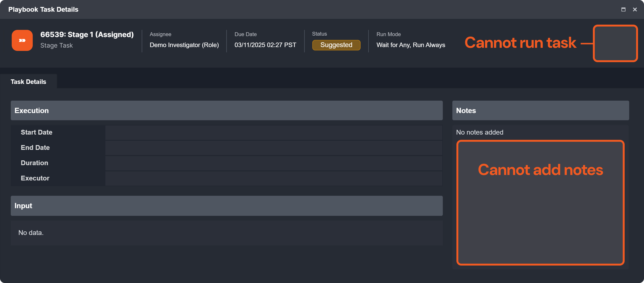Click the due date 03/11/2025 02:27 PST
The width and height of the screenshot is (644, 283).
coord(265,45)
